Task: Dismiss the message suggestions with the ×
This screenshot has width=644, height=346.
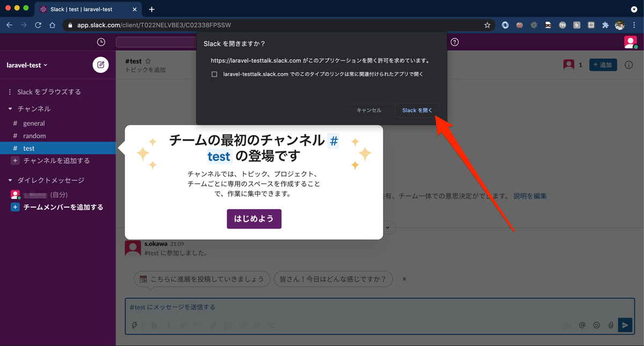Action: (x=404, y=279)
